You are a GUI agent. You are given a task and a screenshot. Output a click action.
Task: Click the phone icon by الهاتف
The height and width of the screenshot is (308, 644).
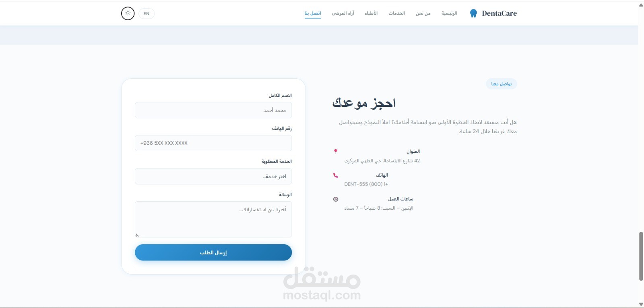336,175
